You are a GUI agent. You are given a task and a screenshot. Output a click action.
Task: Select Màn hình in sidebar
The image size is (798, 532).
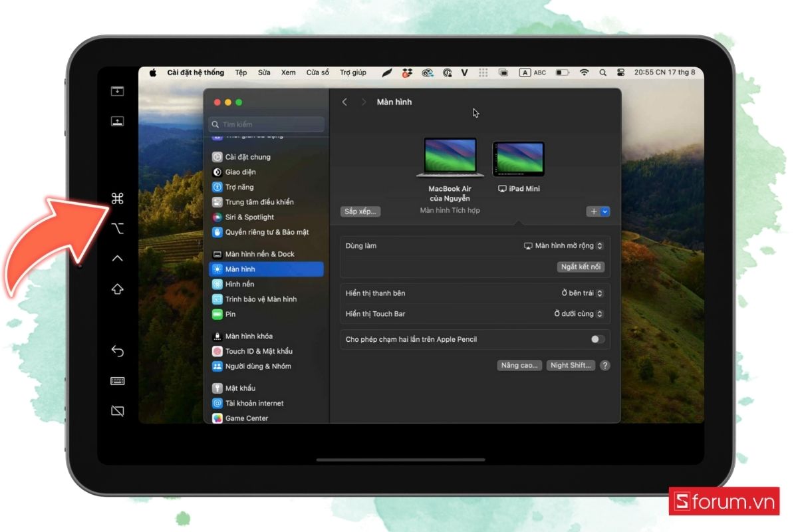[266, 269]
